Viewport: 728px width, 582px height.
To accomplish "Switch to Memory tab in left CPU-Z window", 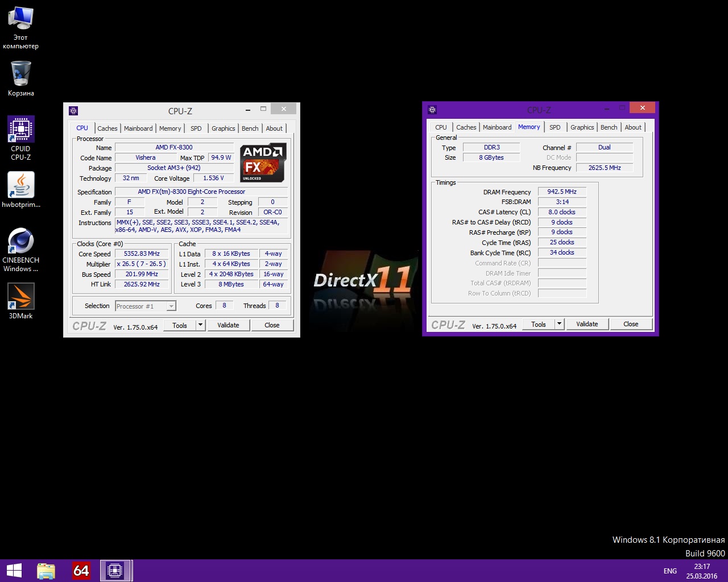I will (x=170, y=128).
